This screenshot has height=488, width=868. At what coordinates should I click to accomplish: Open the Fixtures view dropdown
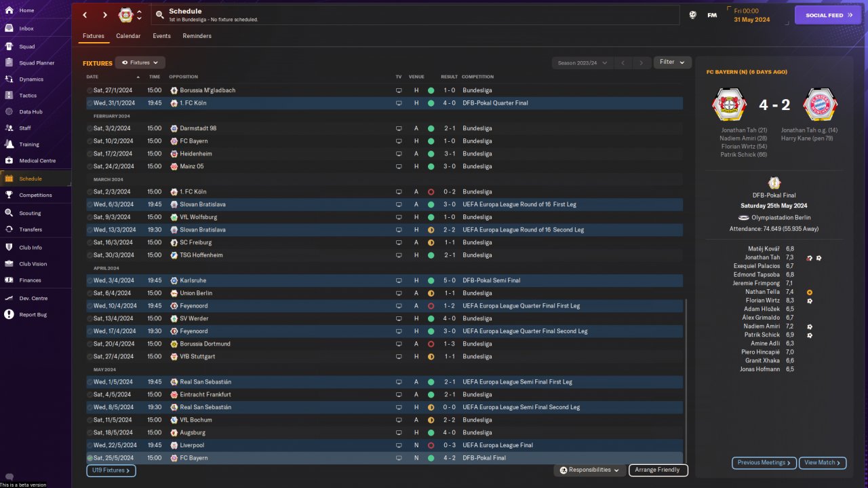pos(140,62)
